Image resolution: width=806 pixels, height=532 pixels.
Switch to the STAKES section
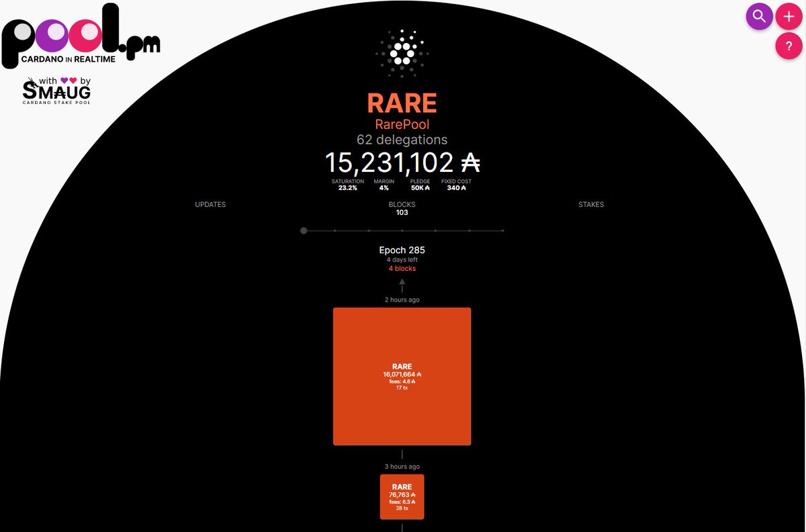[x=591, y=204]
